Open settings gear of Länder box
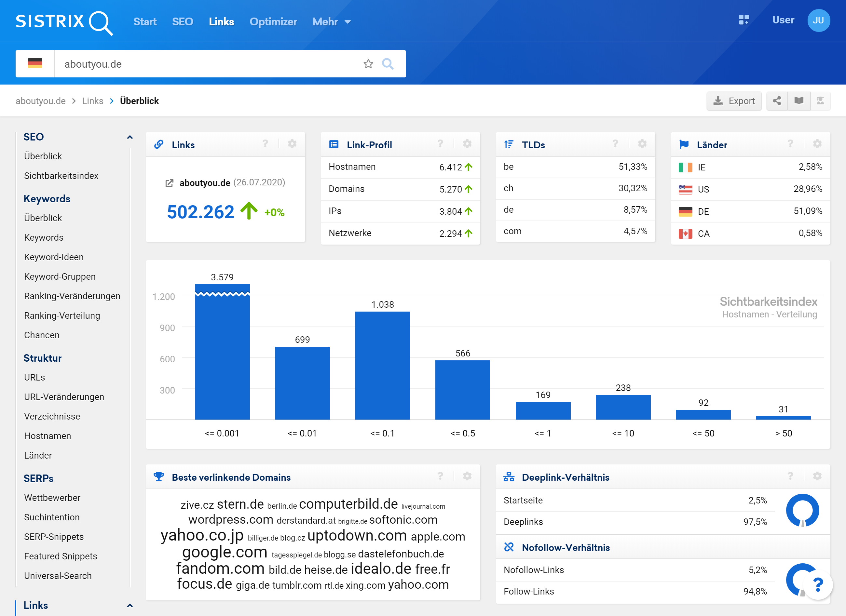Image resolution: width=846 pixels, height=616 pixels. tap(817, 144)
